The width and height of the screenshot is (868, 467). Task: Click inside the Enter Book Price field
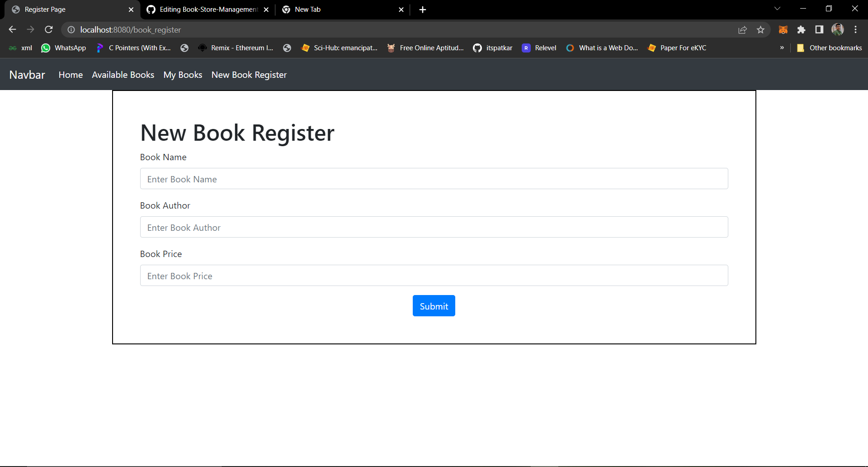tap(434, 275)
